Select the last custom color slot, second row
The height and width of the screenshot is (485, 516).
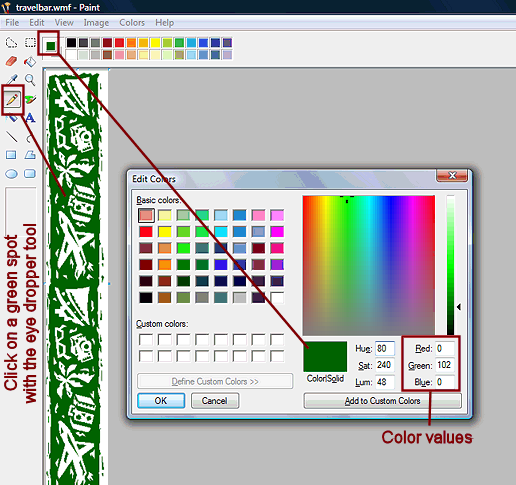click(x=277, y=356)
